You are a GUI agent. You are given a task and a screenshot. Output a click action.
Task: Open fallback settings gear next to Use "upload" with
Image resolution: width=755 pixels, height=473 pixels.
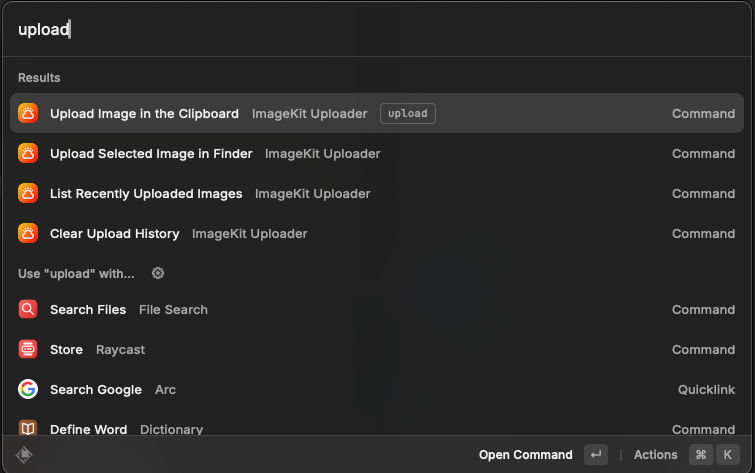(158, 274)
